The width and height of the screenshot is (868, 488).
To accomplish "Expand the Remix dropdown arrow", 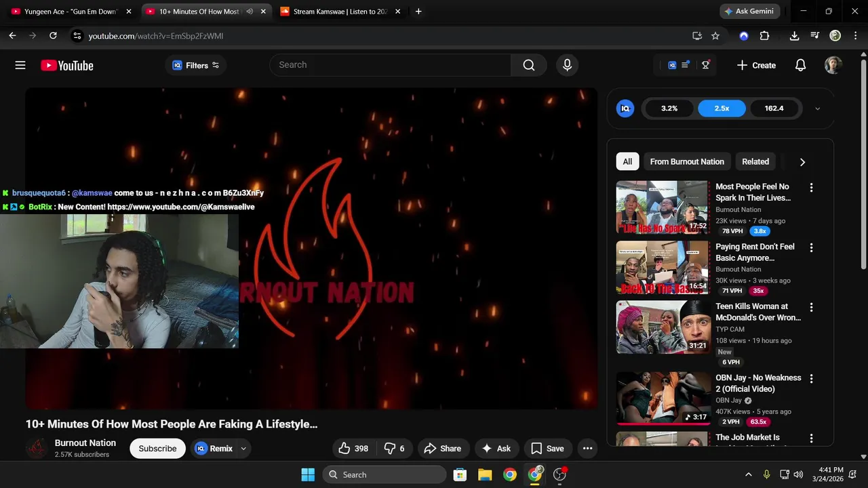I will coord(243,449).
